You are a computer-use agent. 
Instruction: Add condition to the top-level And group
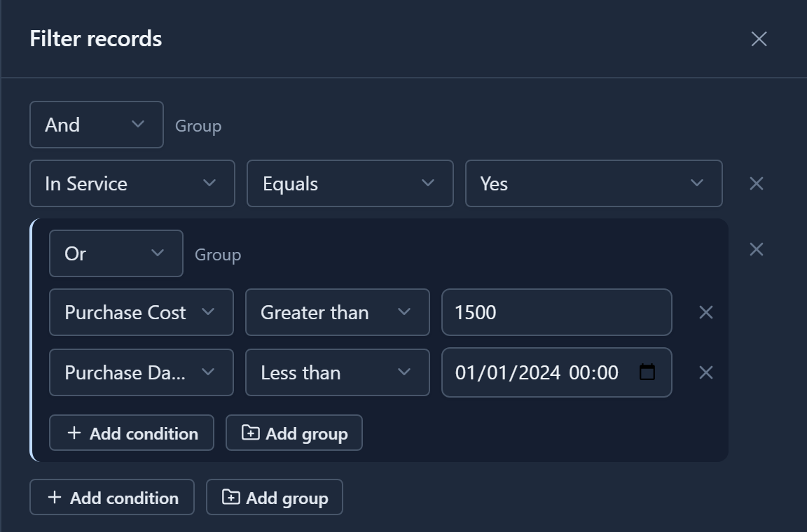112,497
